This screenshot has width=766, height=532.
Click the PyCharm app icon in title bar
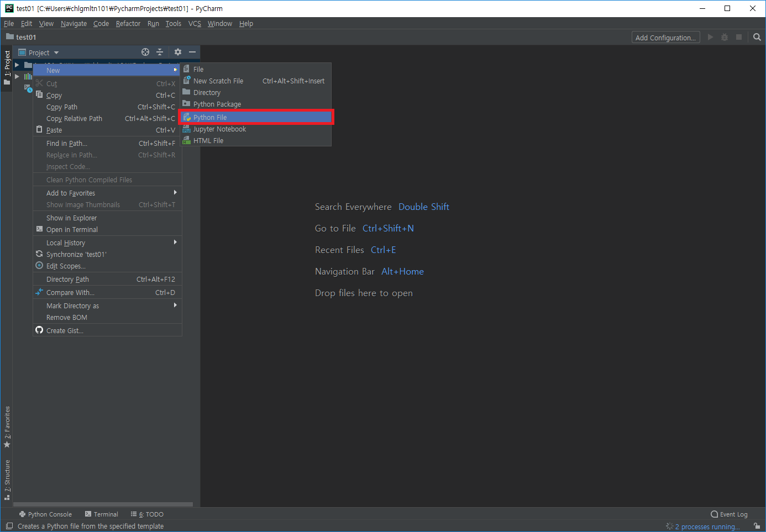[x=9, y=8]
